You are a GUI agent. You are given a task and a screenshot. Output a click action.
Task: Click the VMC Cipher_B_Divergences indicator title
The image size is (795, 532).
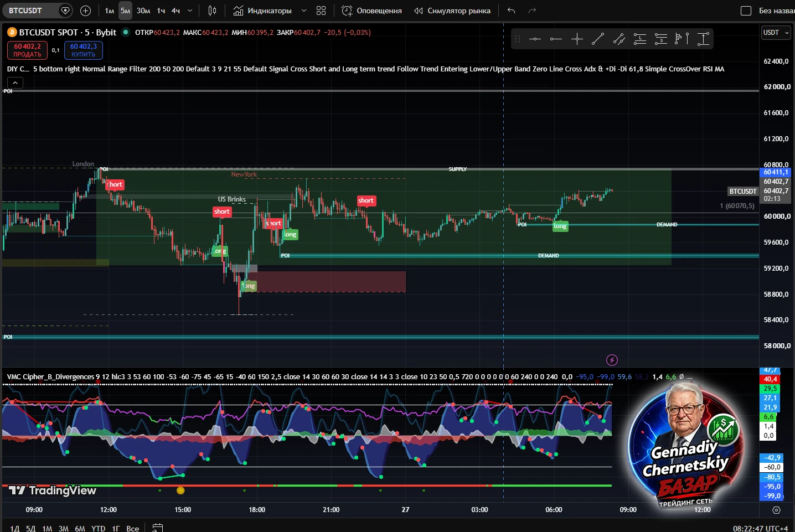(x=50, y=376)
